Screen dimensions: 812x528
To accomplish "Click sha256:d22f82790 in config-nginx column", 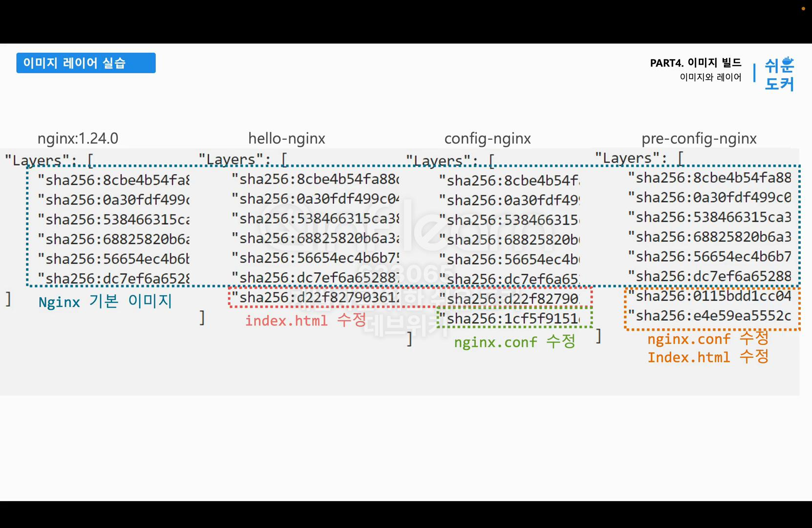I will pyautogui.click(x=510, y=299).
